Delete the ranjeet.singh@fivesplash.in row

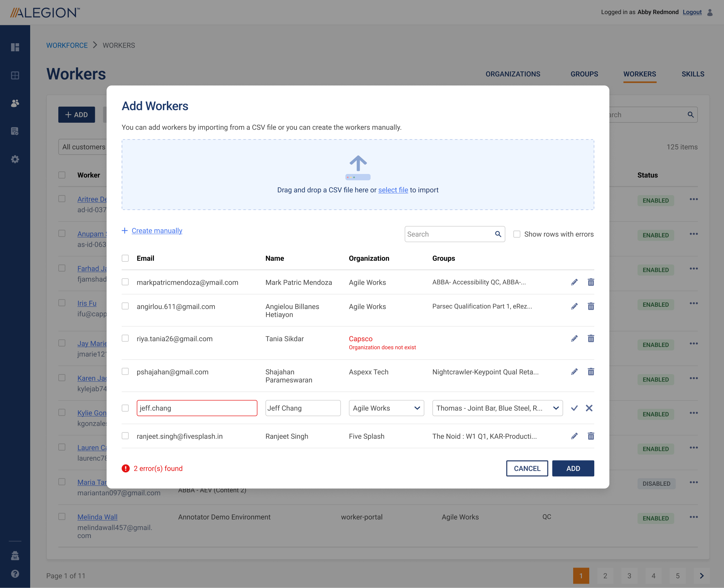tap(591, 436)
